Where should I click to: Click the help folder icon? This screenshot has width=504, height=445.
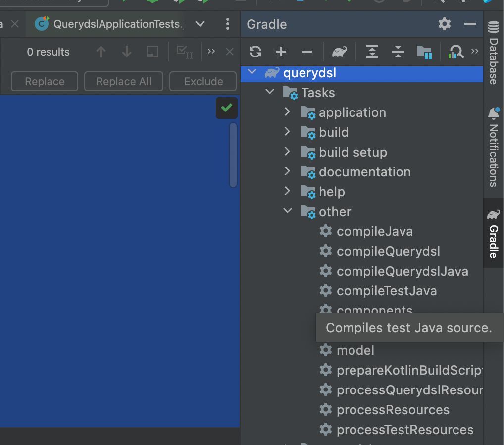click(308, 192)
